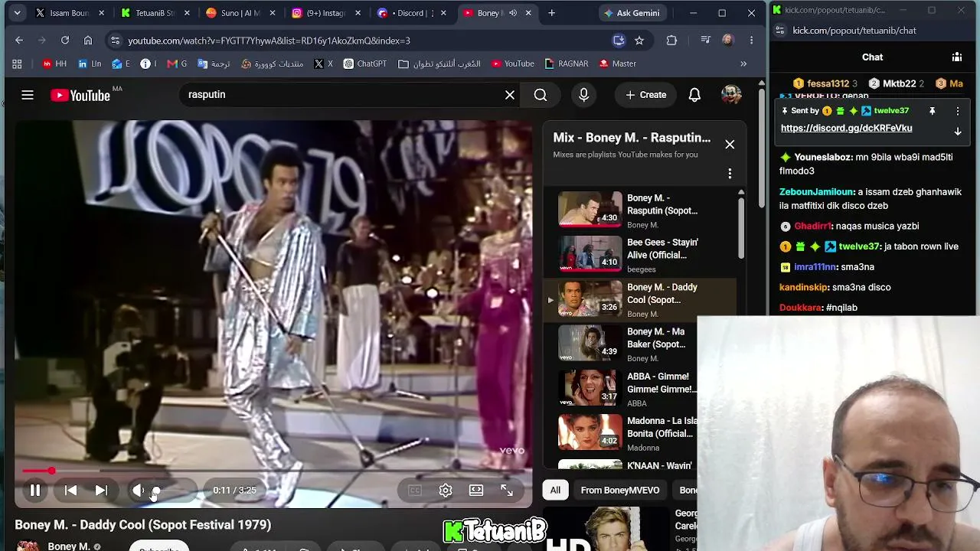Open the pinned message three-dot menu in Kick chat
Viewport: 980px width, 551px height.
point(957,111)
